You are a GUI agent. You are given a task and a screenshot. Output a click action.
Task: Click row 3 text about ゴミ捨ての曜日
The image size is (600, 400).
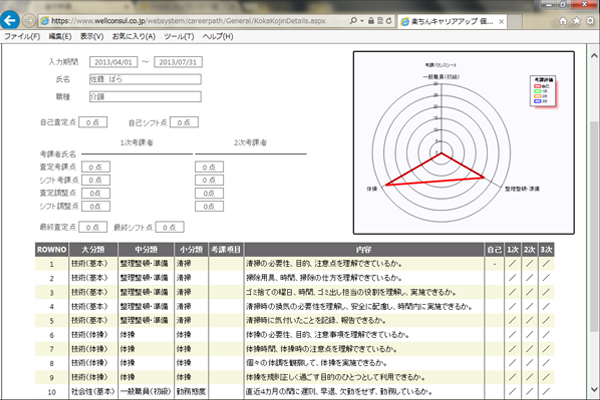coord(351,292)
